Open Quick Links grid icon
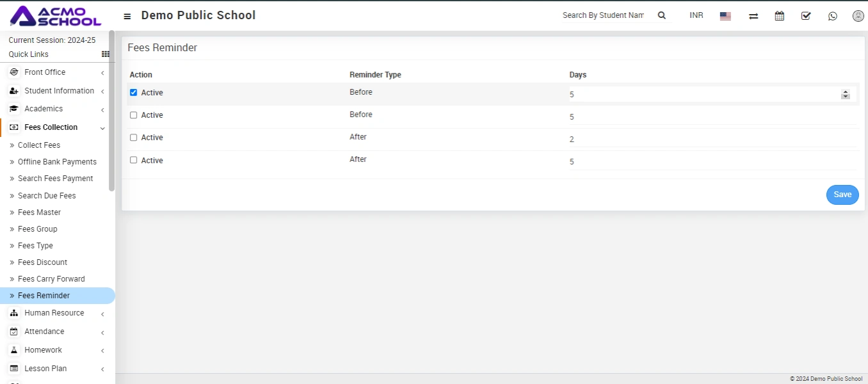The image size is (868, 384). (106, 54)
